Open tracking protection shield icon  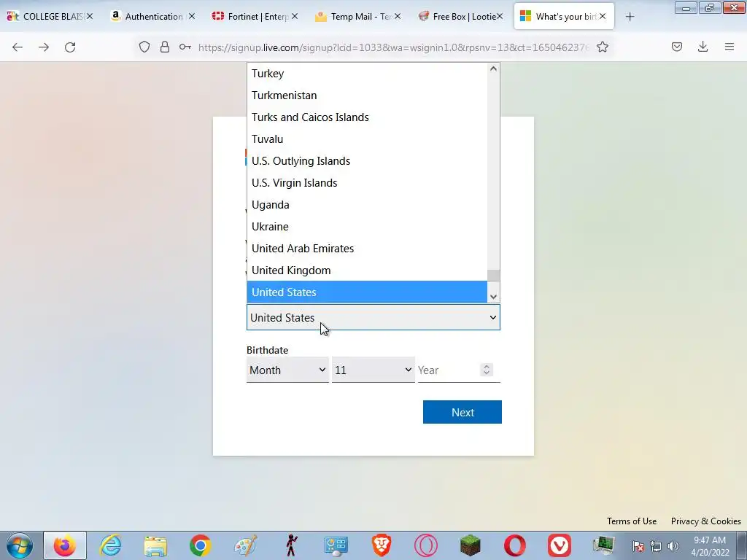144,47
